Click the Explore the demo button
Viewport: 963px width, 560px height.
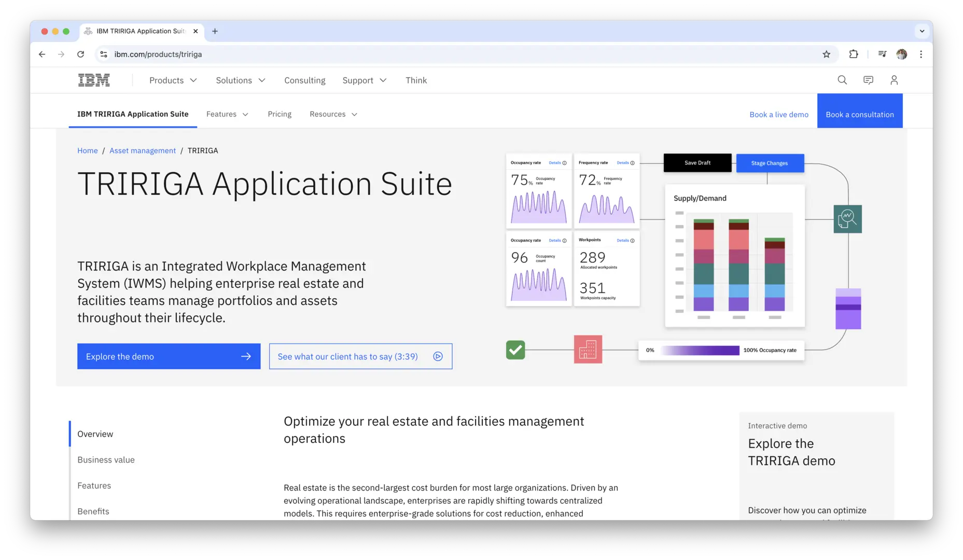(x=169, y=356)
